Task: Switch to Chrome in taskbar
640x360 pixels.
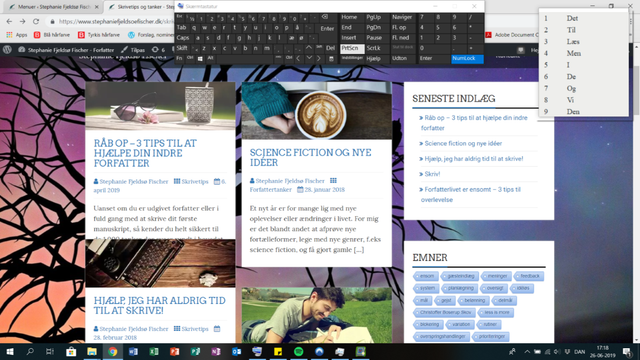Action: 113,351
